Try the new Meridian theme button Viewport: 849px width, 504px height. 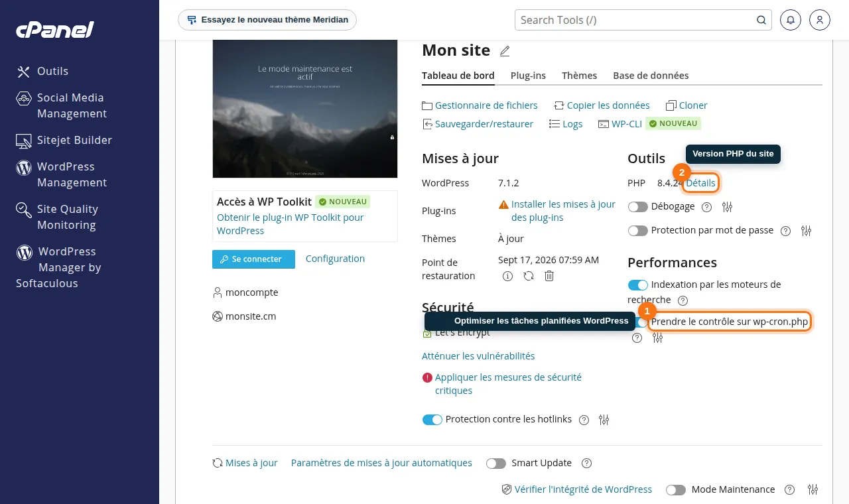point(267,20)
